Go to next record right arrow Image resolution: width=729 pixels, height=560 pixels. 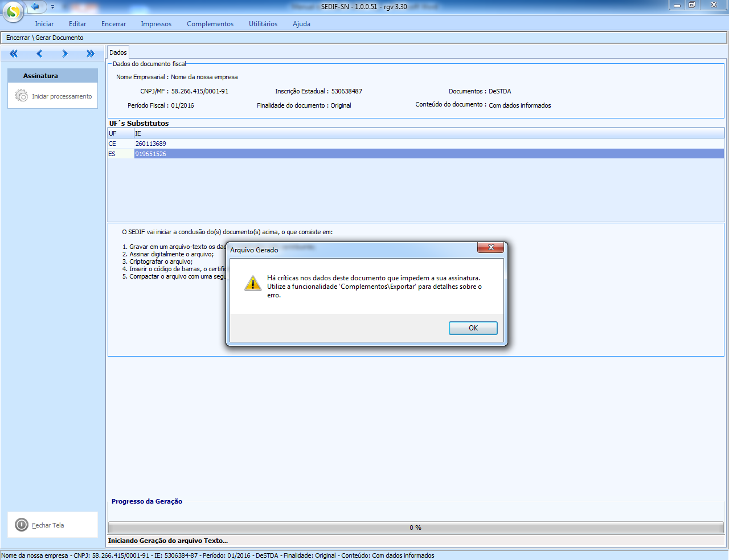65,54
